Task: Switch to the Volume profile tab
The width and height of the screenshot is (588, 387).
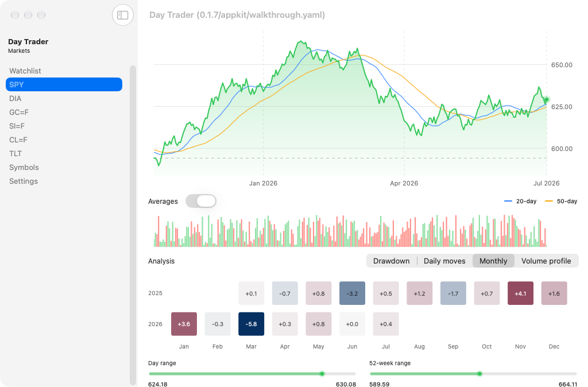Action: (546, 261)
